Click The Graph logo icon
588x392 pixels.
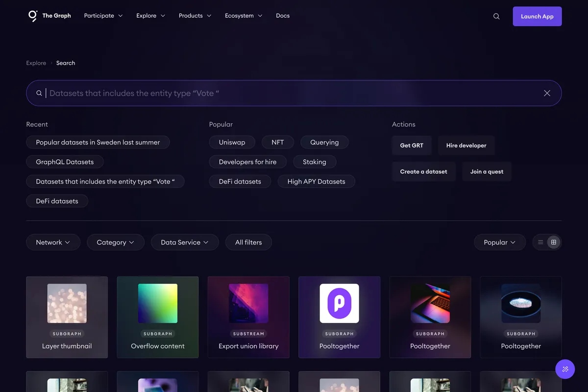[x=33, y=16]
